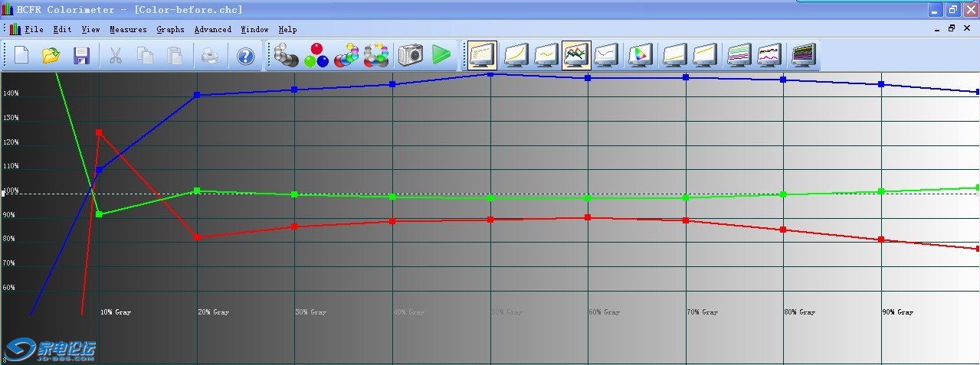Viewport: 980px width, 365px height.
Task: Switch to the measures data table view
Action: [x=483, y=55]
